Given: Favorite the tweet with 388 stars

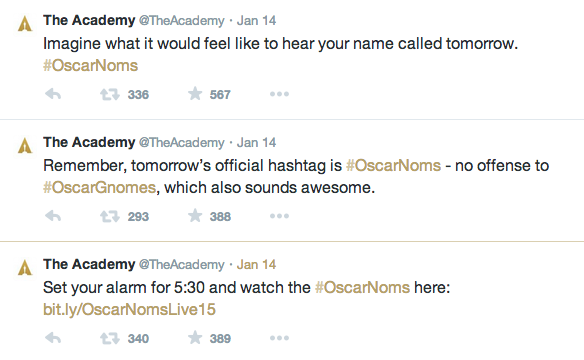Looking at the screenshot, I should click(x=195, y=216).
